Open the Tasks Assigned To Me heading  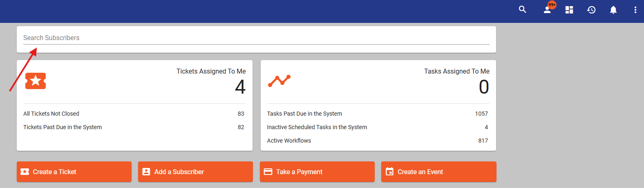(457, 71)
